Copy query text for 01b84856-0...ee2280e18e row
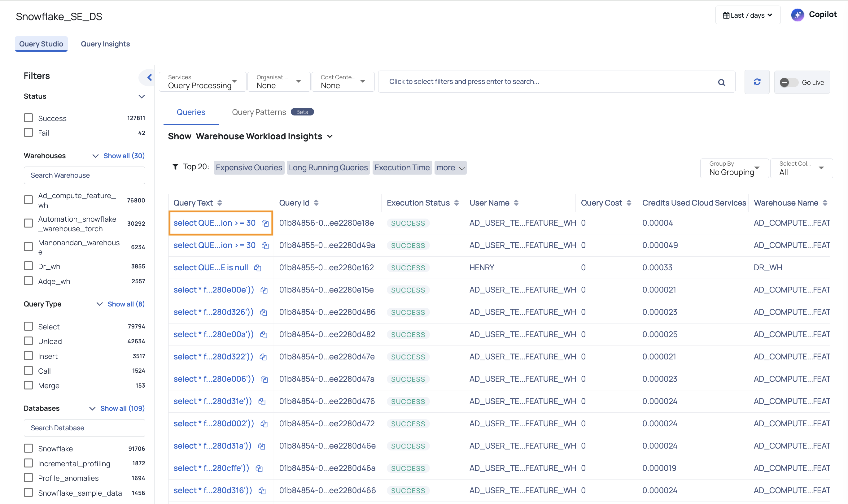Viewport: 848px width, 504px height. tap(265, 223)
